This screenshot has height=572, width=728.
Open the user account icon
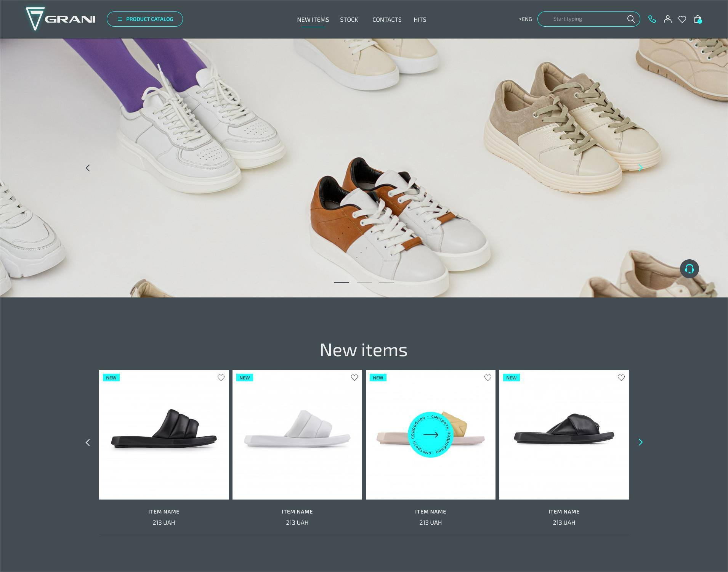[667, 19]
